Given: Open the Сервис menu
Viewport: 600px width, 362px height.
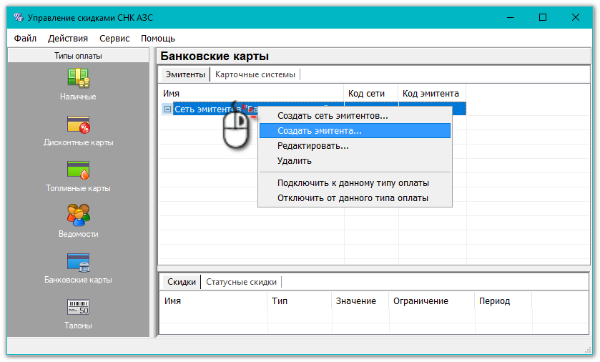Looking at the screenshot, I should coord(114,38).
